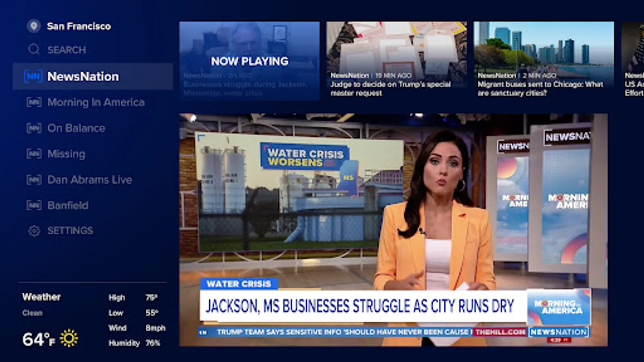Screen dimensions: 644x362
Task: Click the settings gear icon
Action: click(34, 231)
